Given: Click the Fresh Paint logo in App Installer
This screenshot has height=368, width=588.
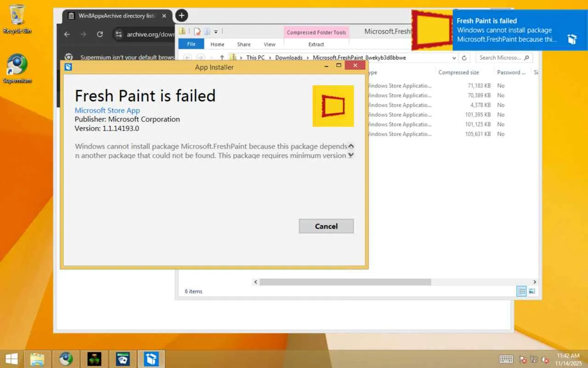Looking at the screenshot, I should coord(333,106).
